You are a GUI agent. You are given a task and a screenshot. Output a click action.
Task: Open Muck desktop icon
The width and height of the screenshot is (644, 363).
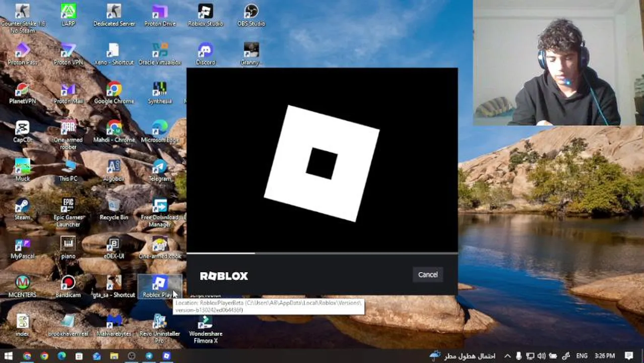[23, 170]
